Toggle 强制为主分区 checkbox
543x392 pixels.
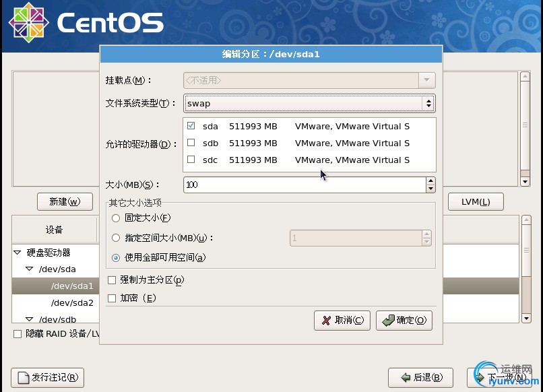pyautogui.click(x=112, y=280)
